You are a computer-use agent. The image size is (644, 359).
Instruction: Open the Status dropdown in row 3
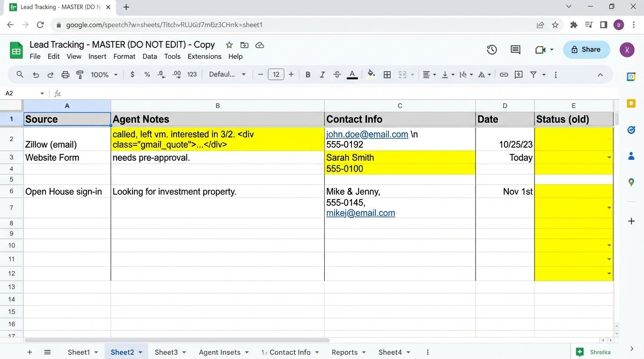pyautogui.click(x=608, y=158)
